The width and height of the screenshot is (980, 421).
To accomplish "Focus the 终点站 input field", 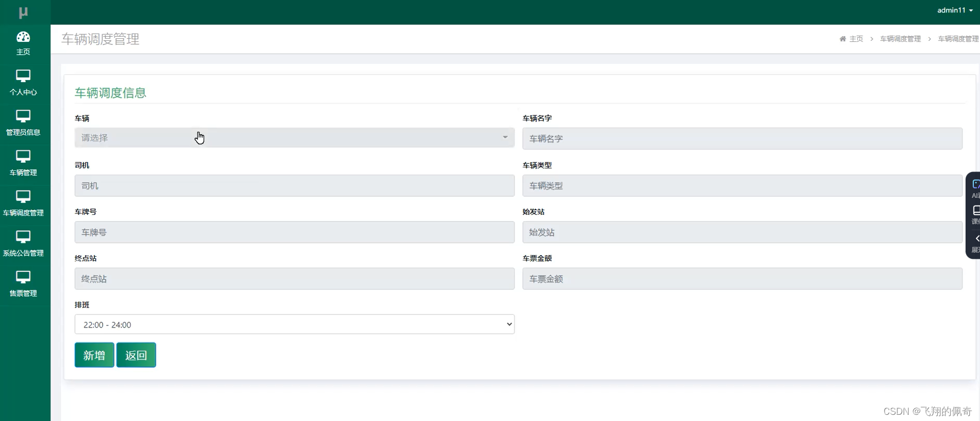I will pyautogui.click(x=294, y=278).
